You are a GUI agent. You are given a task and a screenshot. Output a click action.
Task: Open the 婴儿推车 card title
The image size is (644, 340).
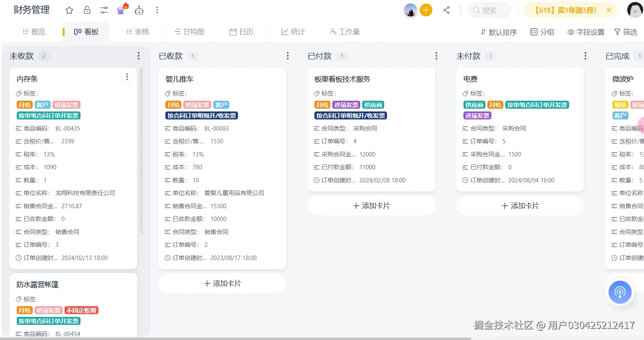pyautogui.click(x=179, y=79)
